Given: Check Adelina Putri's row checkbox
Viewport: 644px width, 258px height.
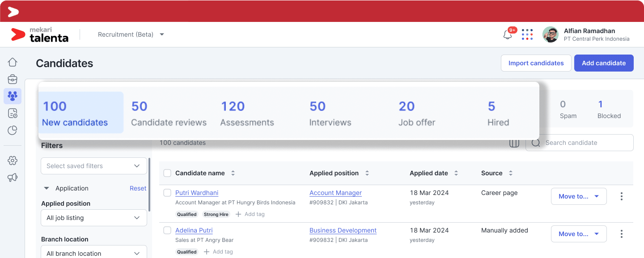Looking at the screenshot, I should [x=167, y=230].
